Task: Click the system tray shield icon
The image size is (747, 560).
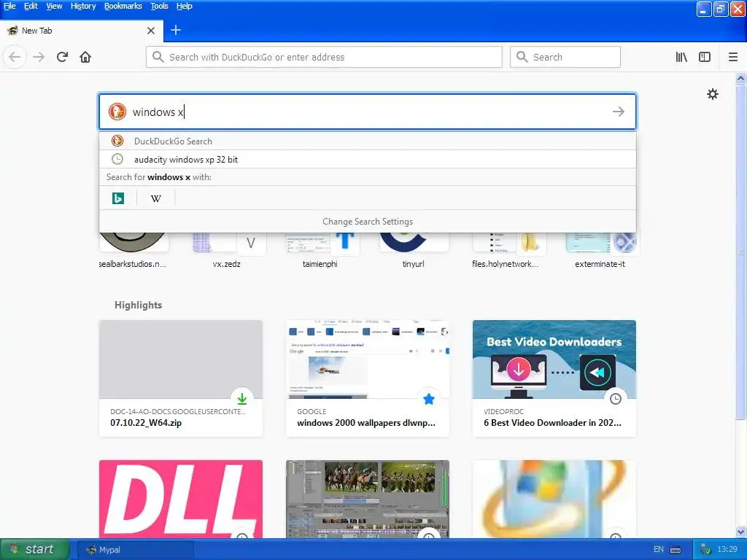Action: click(x=706, y=550)
